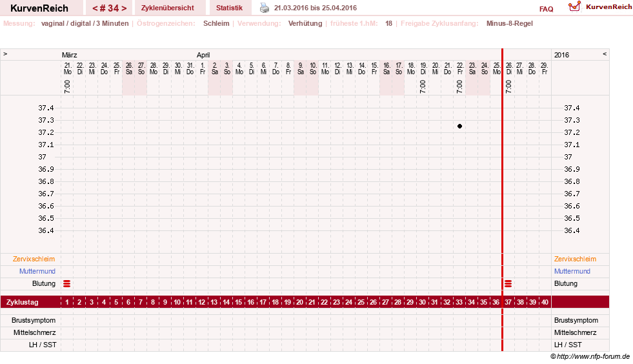
Task: Click the printer icon
Action: click(265, 8)
